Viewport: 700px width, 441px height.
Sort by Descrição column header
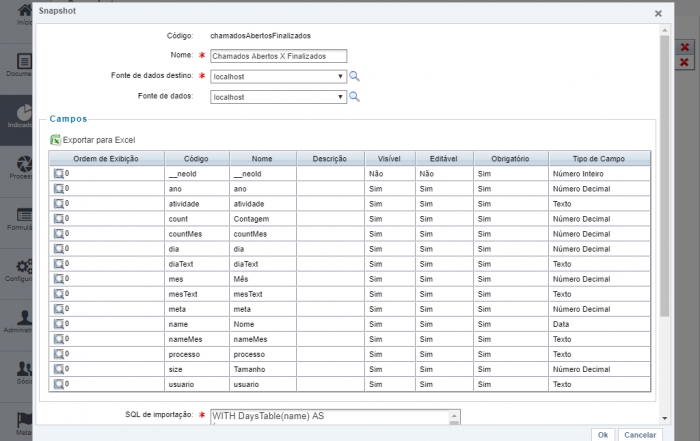tap(330, 158)
